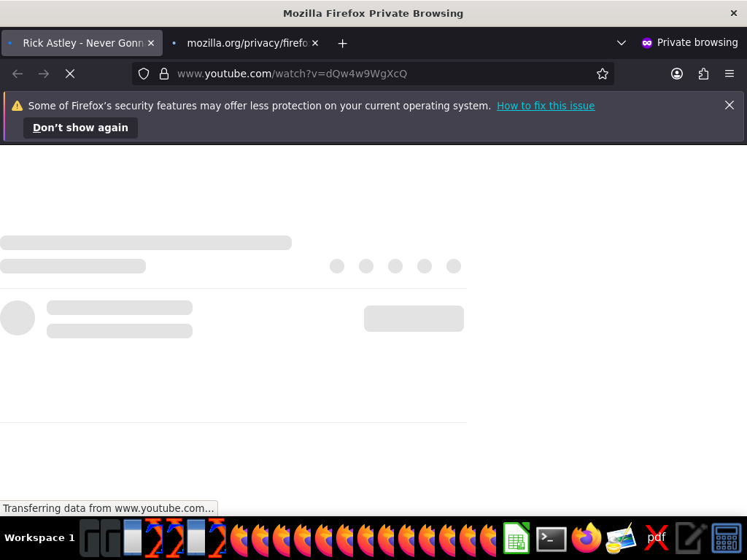Screen dimensions: 747x560
Task: Open the tracking protection shield icon
Action: pyautogui.click(x=144, y=74)
